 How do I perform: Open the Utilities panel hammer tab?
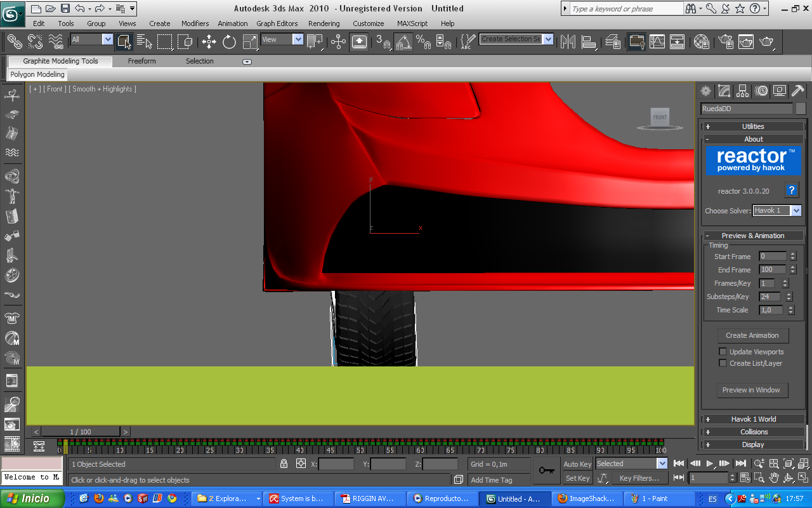coord(797,91)
